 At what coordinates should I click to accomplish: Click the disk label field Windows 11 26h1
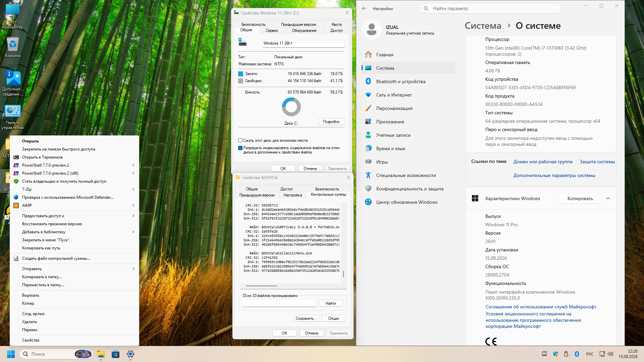pyautogui.click(x=304, y=43)
